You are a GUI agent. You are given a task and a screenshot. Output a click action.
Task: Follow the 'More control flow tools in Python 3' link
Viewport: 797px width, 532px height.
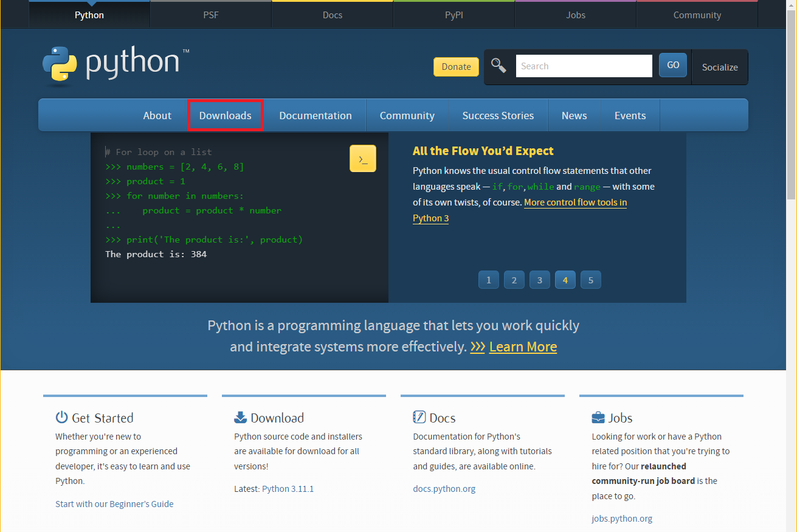tap(575, 202)
